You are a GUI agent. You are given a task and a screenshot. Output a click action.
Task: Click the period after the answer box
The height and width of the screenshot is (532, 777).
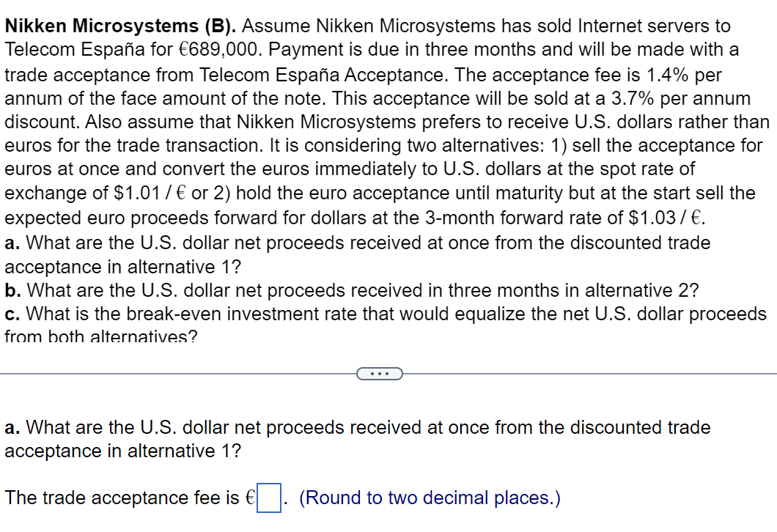click(287, 502)
